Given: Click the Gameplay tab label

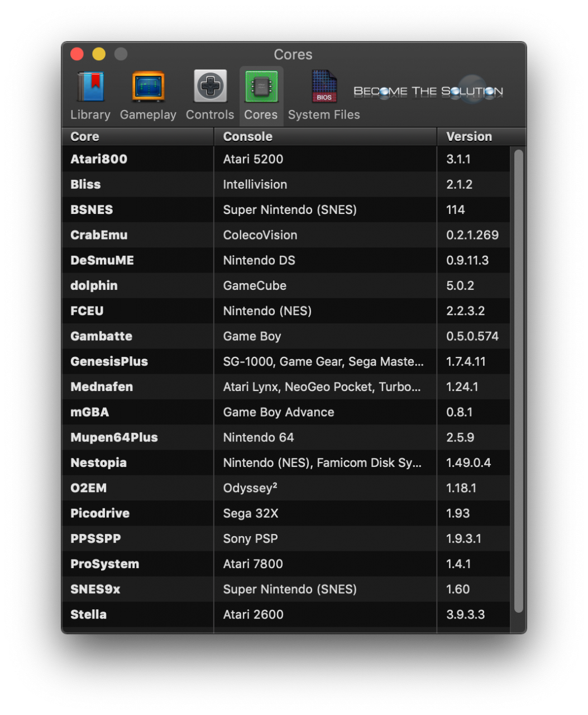Looking at the screenshot, I should (x=148, y=115).
